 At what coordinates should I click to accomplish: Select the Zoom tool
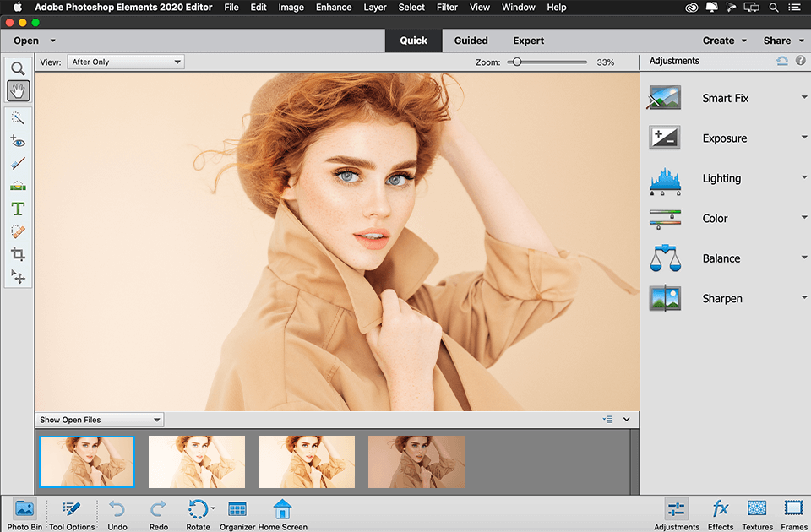click(x=18, y=68)
